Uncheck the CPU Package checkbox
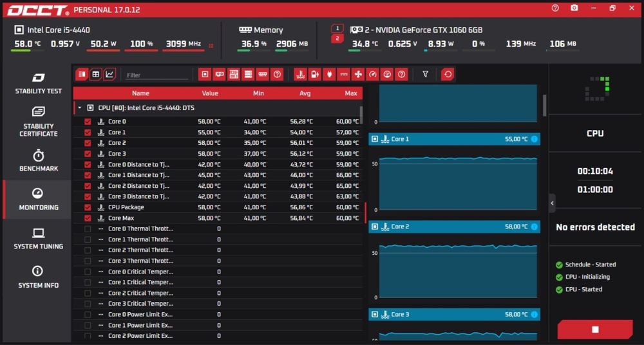This screenshot has width=644, height=345. [x=88, y=207]
